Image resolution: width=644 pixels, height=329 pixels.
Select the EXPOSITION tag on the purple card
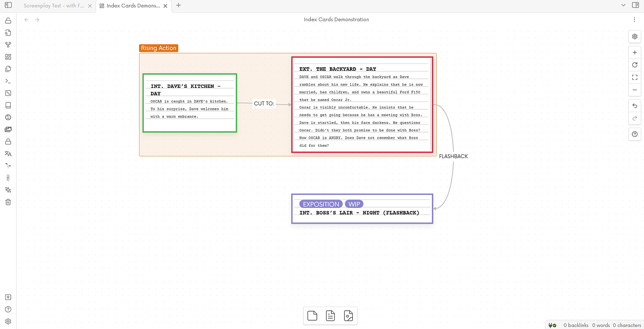pos(321,204)
